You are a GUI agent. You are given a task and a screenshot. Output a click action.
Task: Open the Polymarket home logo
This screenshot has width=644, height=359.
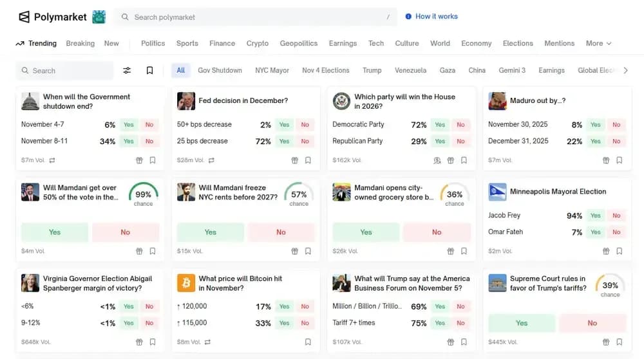[x=53, y=17]
